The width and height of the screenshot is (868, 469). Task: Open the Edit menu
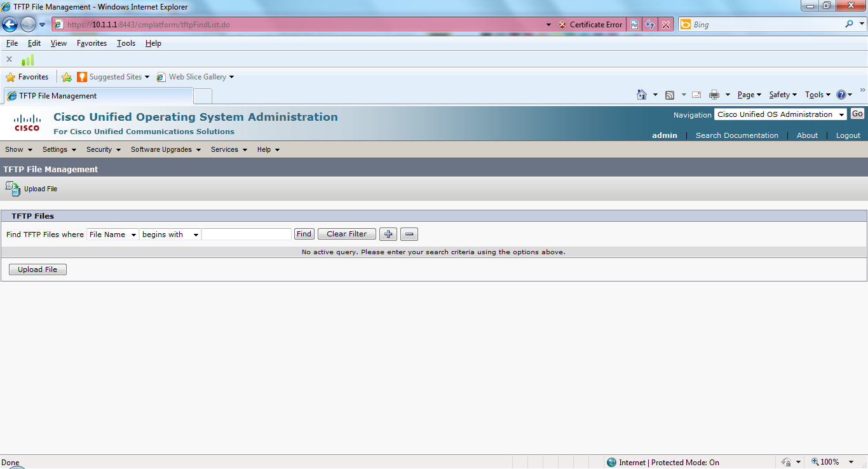click(x=34, y=43)
